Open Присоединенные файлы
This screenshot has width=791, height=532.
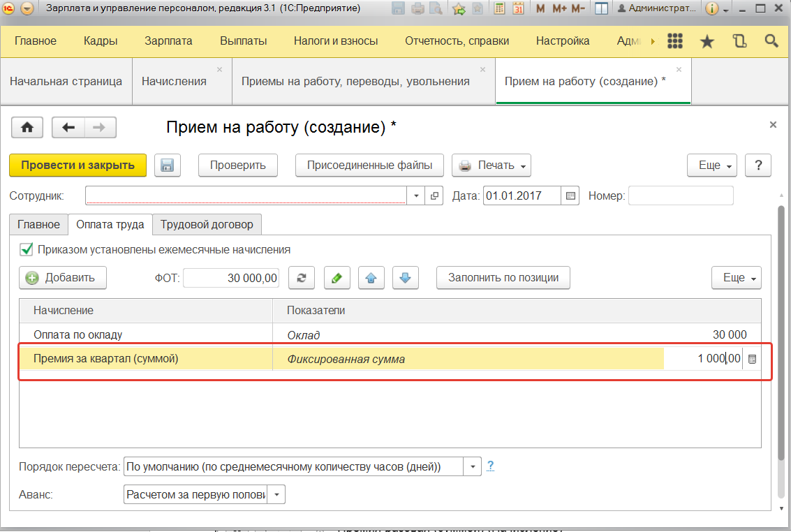[x=370, y=165]
